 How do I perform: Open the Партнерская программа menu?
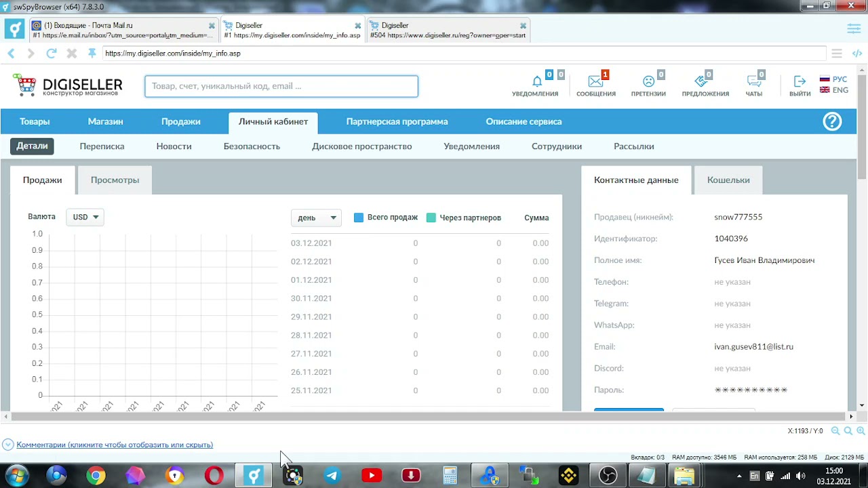tap(397, 121)
